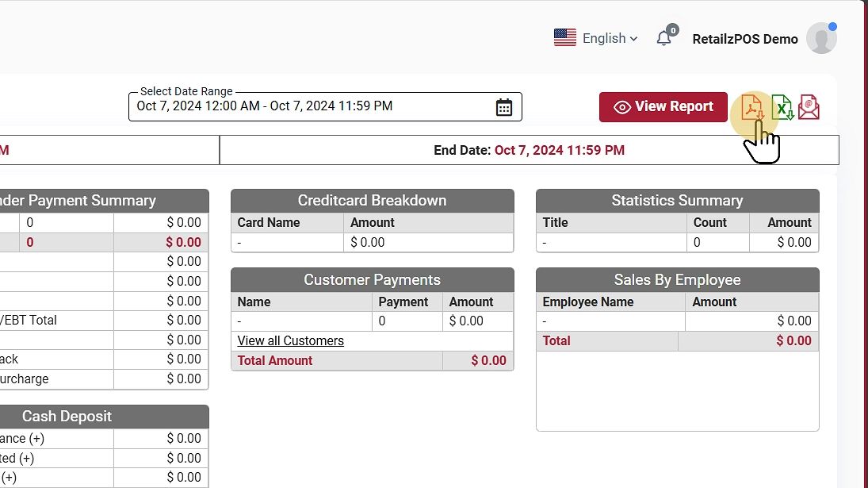Select the Sales By Employee header
Screen dimensions: 868x488
677,280
